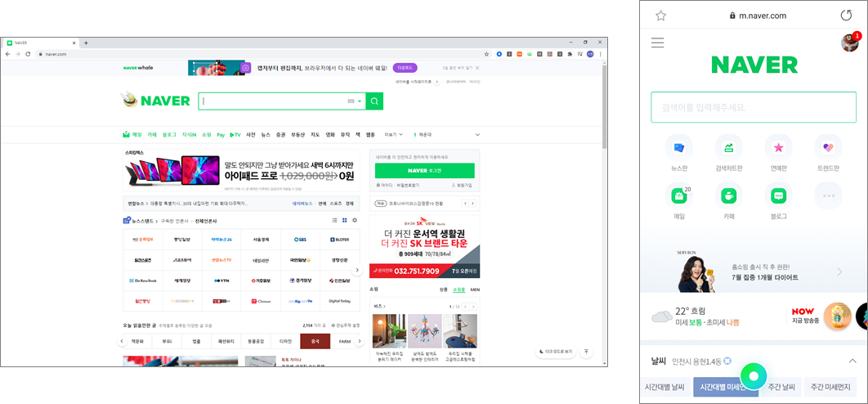Screen dimensions: 868x404
Task: Open the 비밀번호찾기 link
Action: [x=407, y=185]
